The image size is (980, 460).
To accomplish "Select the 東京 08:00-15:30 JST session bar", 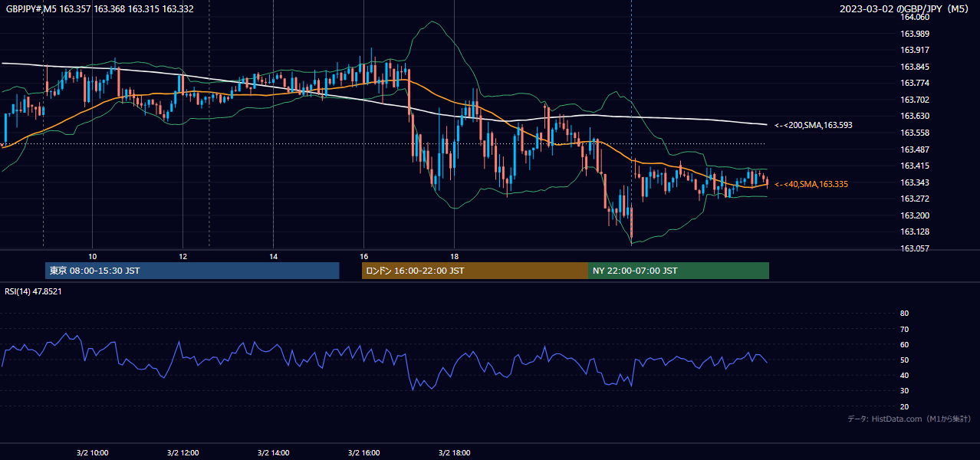I will [192, 271].
